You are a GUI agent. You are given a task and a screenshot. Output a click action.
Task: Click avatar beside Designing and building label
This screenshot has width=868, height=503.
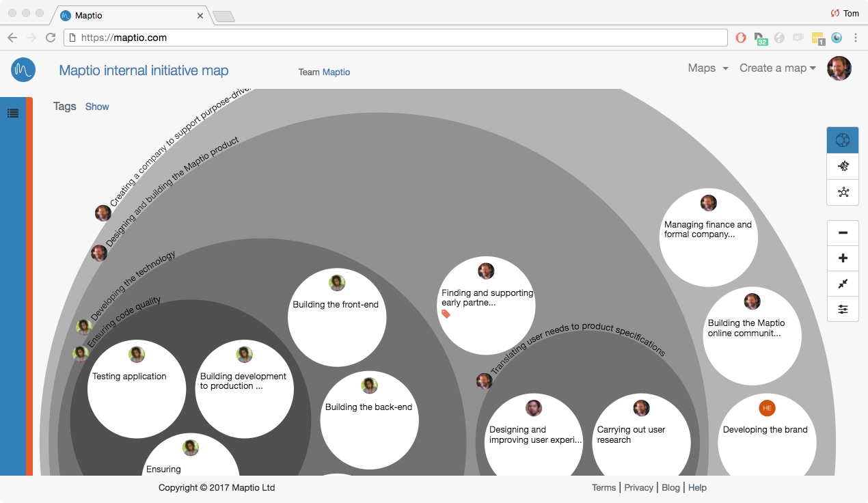(x=99, y=254)
